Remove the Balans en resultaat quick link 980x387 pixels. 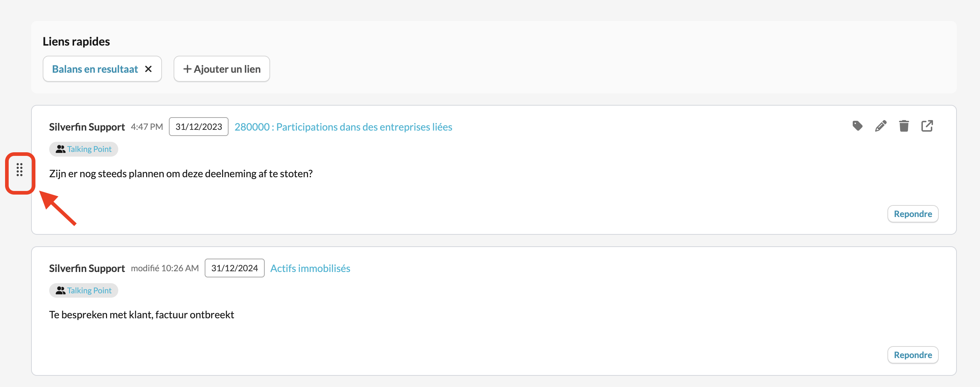pos(148,69)
